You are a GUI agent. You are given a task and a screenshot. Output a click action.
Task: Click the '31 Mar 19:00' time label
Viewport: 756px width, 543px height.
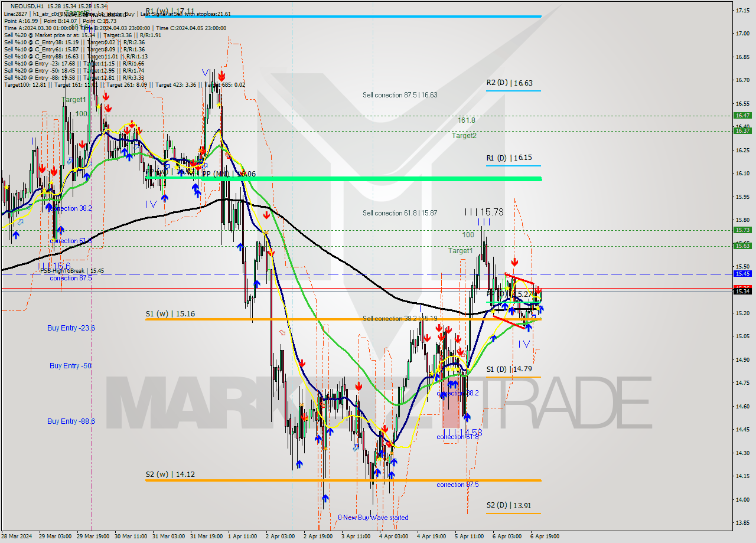click(207, 537)
